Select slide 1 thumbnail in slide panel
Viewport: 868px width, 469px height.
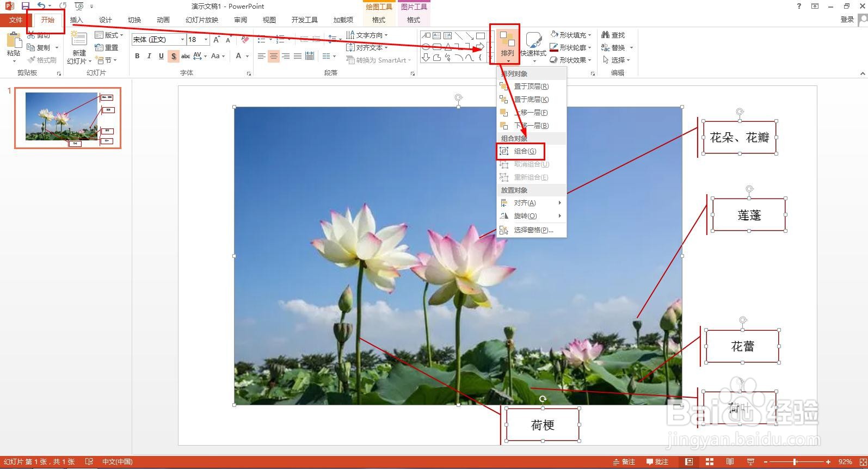tap(67, 118)
